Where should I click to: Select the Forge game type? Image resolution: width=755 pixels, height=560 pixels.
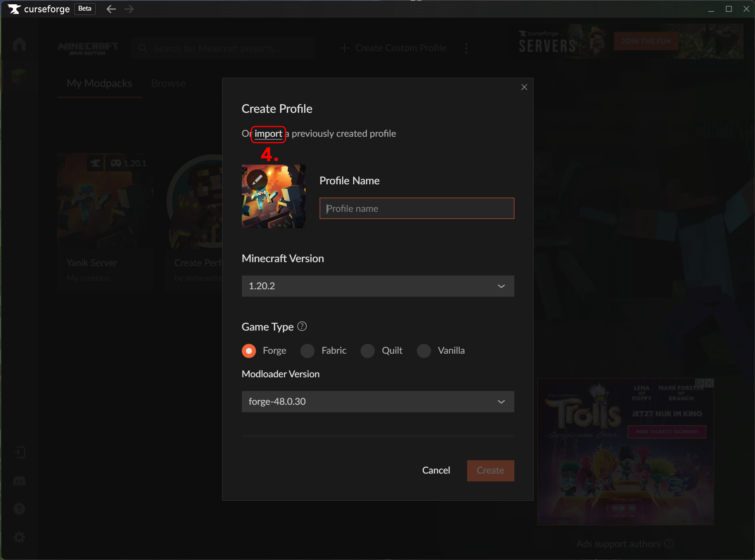tap(249, 351)
